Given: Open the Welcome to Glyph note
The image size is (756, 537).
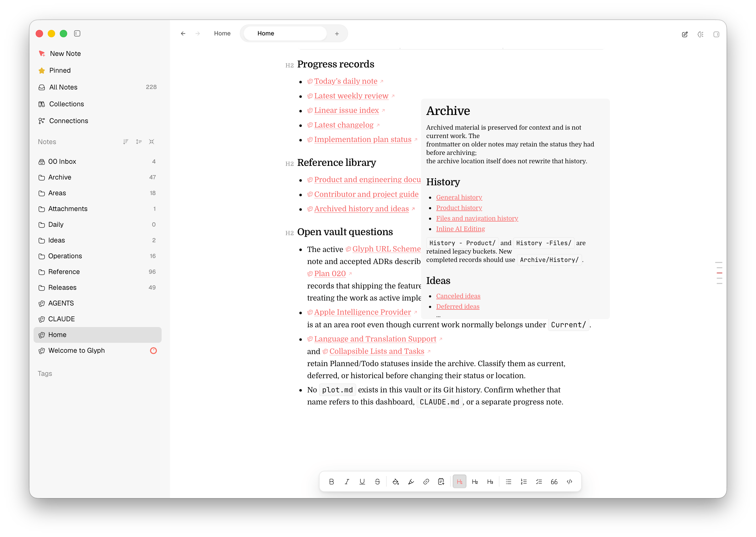Looking at the screenshot, I should [98, 350].
